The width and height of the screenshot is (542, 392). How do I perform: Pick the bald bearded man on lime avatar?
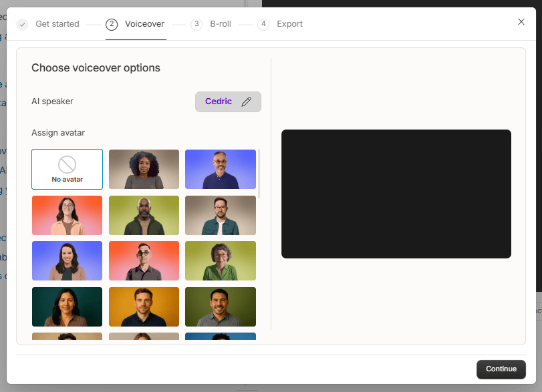(x=144, y=215)
